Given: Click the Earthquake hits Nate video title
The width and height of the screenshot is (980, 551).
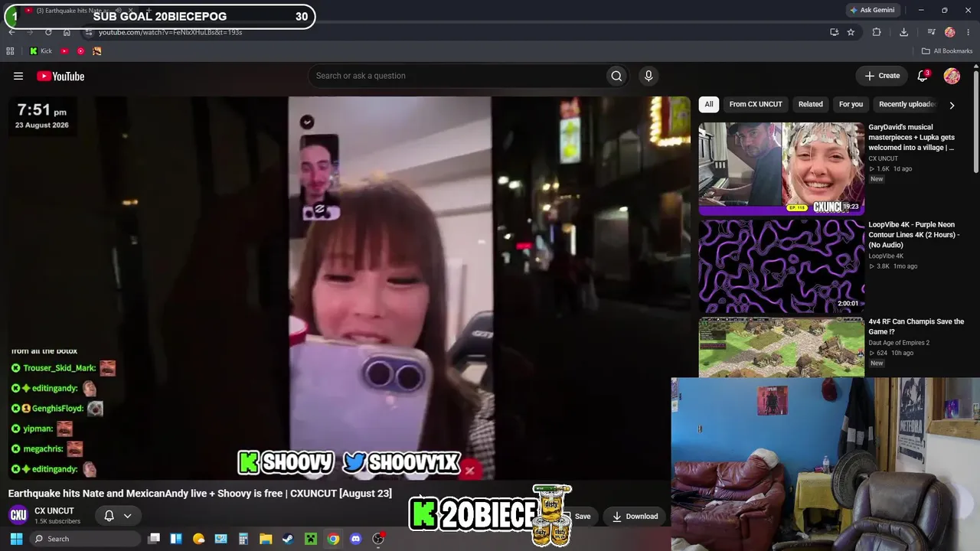Looking at the screenshot, I should pos(200,494).
